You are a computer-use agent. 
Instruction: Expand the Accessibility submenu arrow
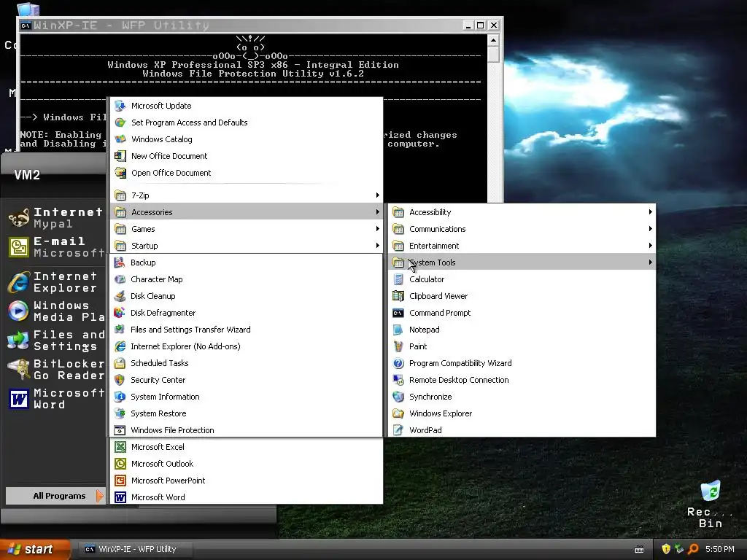650,212
